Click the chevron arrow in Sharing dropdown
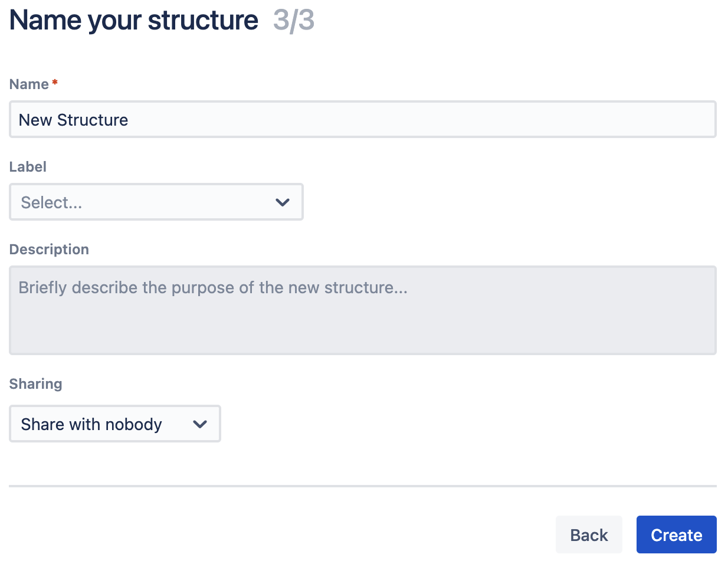This screenshot has width=728, height=564. tap(200, 424)
